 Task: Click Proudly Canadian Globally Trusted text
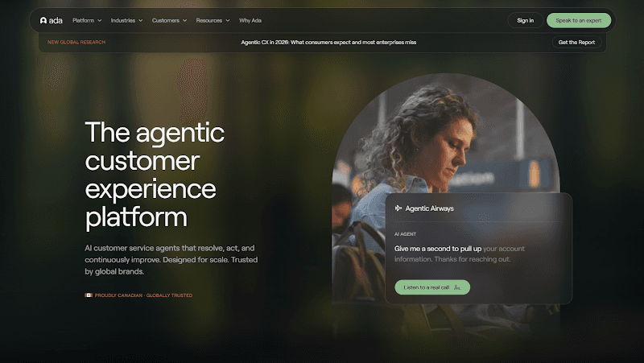tap(143, 295)
